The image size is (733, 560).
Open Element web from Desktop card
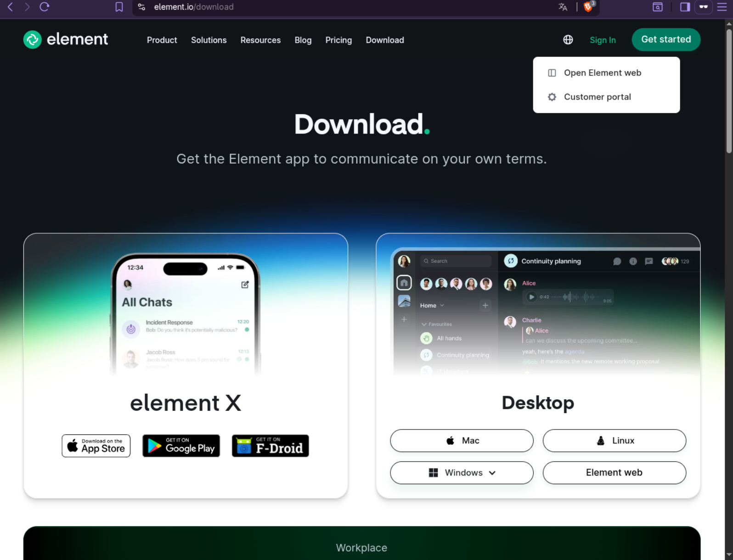tap(615, 473)
